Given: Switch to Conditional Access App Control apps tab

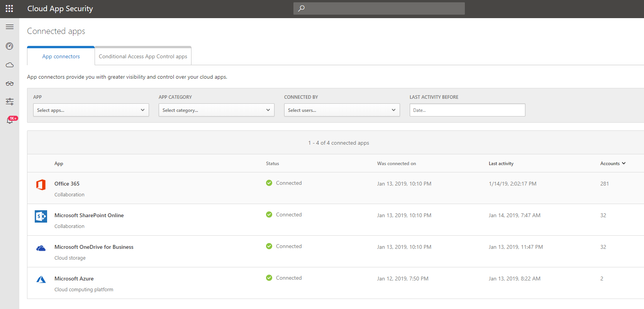Looking at the screenshot, I should (x=143, y=56).
